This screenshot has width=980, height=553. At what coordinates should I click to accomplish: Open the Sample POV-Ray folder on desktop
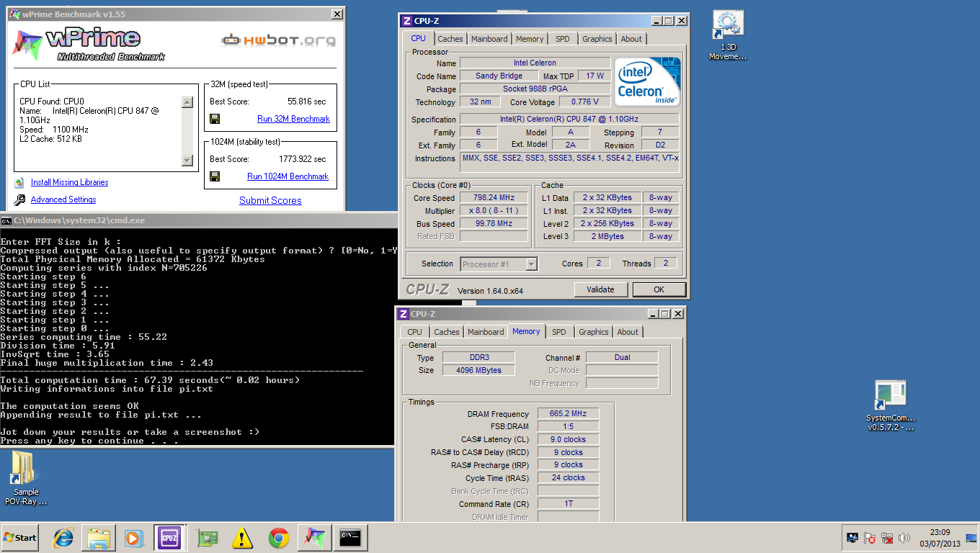click(x=26, y=479)
